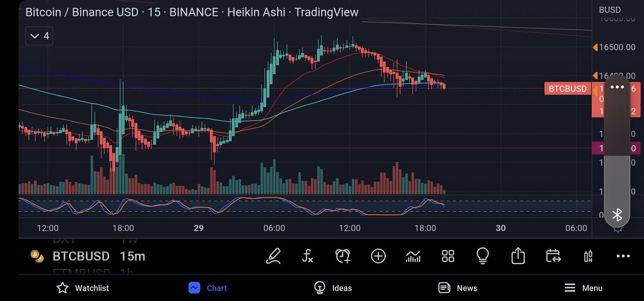Tap the plus circle to add symbol

[378, 256]
